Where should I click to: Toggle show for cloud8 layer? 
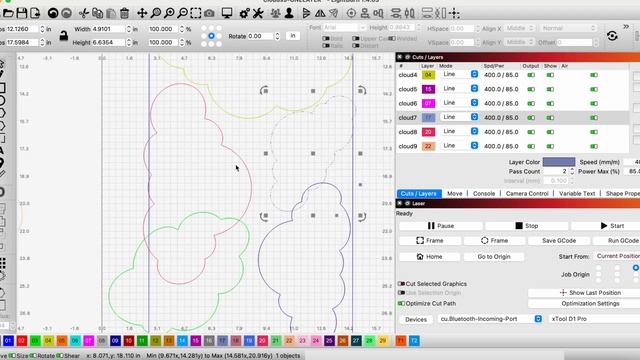(x=550, y=132)
